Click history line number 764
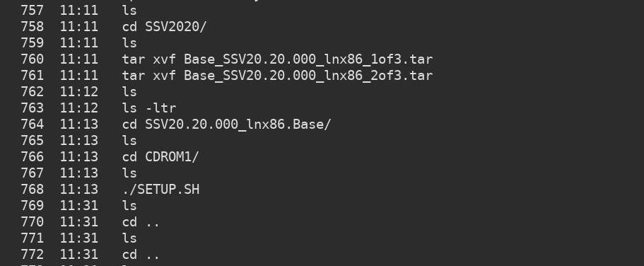This screenshot has height=266, width=644. [32, 125]
